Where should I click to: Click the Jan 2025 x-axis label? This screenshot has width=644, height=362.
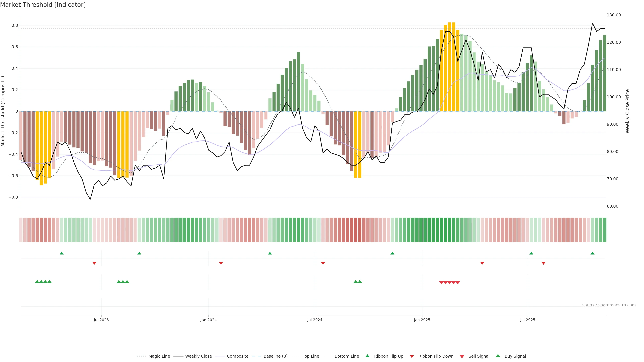click(422, 320)
